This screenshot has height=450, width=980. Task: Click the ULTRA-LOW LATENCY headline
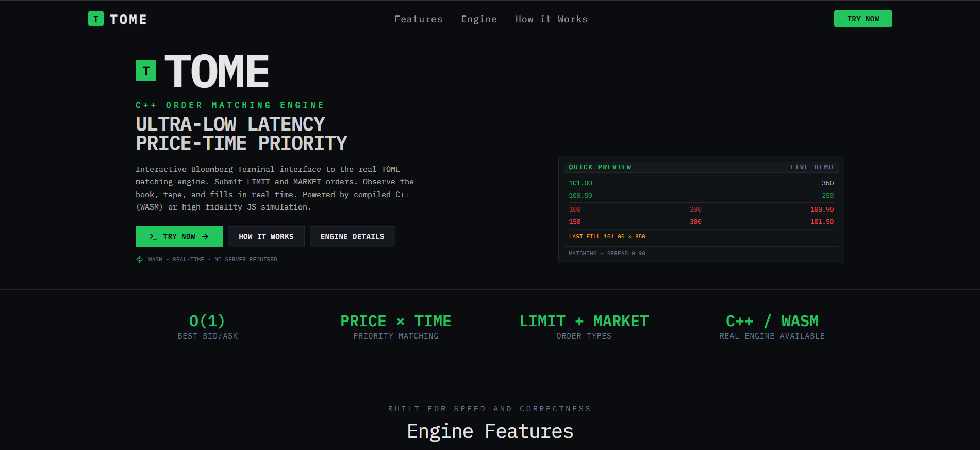click(230, 124)
